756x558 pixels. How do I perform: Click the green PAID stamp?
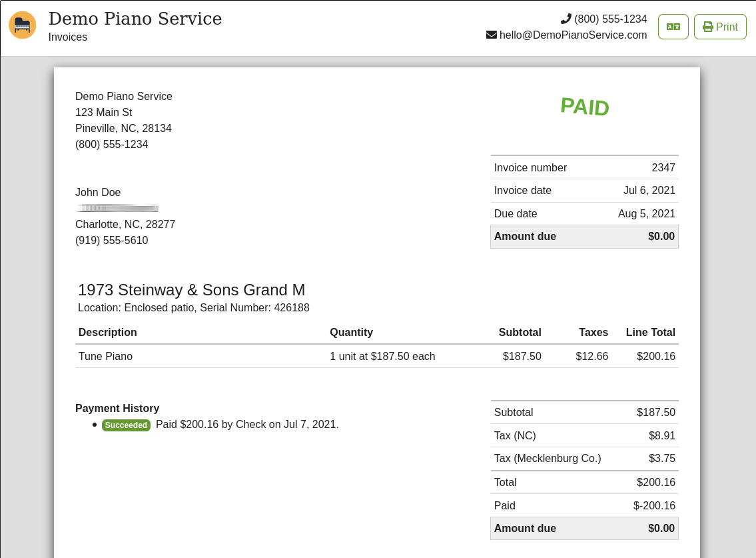(x=584, y=107)
